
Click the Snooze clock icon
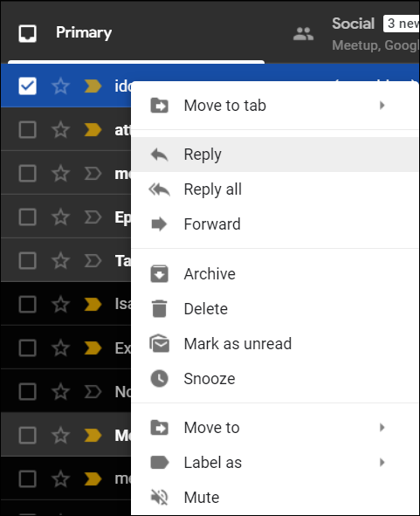coord(159,378)
